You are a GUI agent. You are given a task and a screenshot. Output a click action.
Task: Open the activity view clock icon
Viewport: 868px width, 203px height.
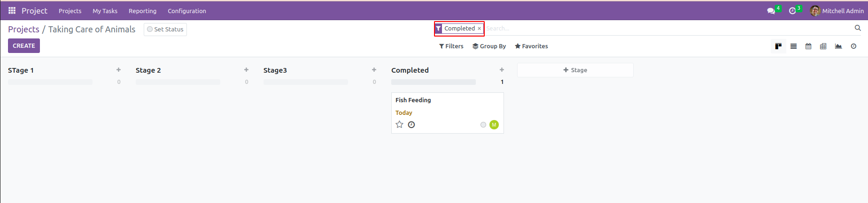(853, 46)
